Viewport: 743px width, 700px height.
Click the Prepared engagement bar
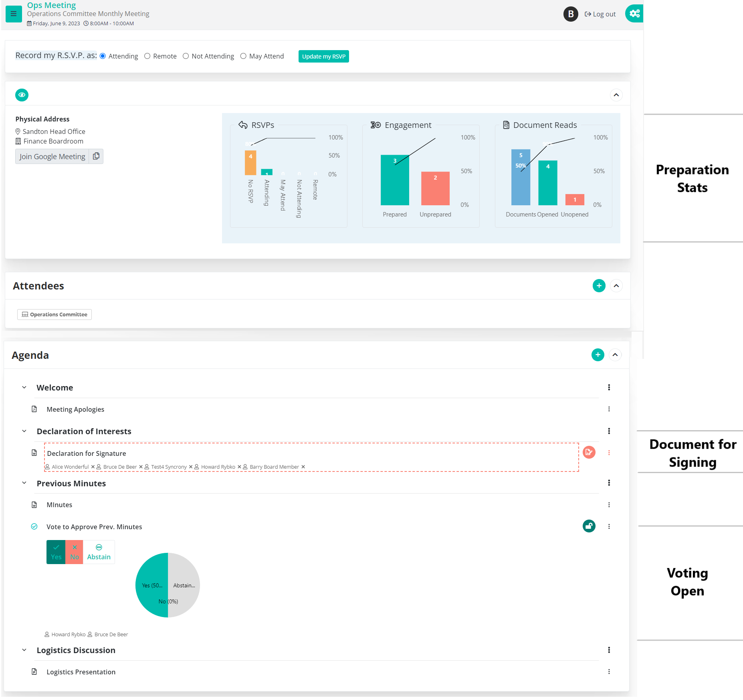[395, 180]
